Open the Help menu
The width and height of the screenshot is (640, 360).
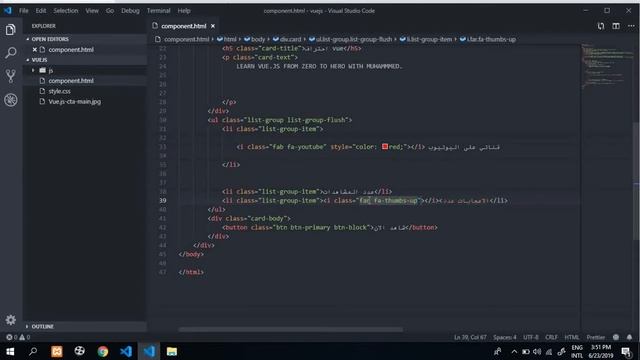tap(184, 11)
